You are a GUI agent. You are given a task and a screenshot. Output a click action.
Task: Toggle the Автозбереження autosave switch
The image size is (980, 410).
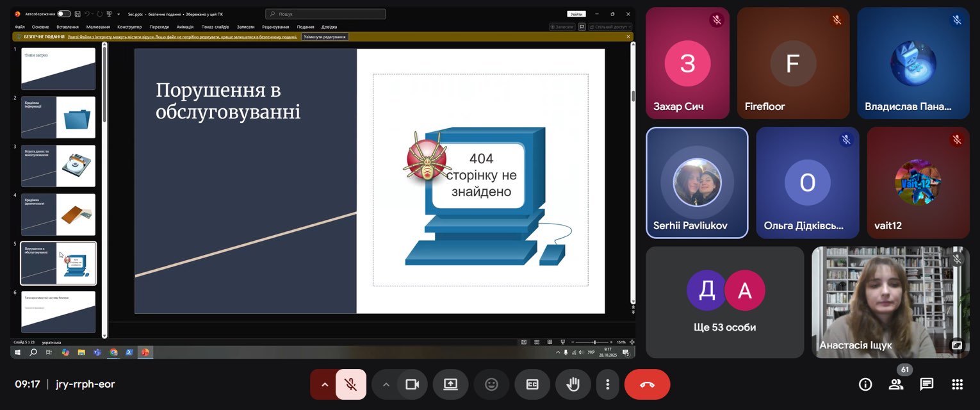click(x=64, y=13)
